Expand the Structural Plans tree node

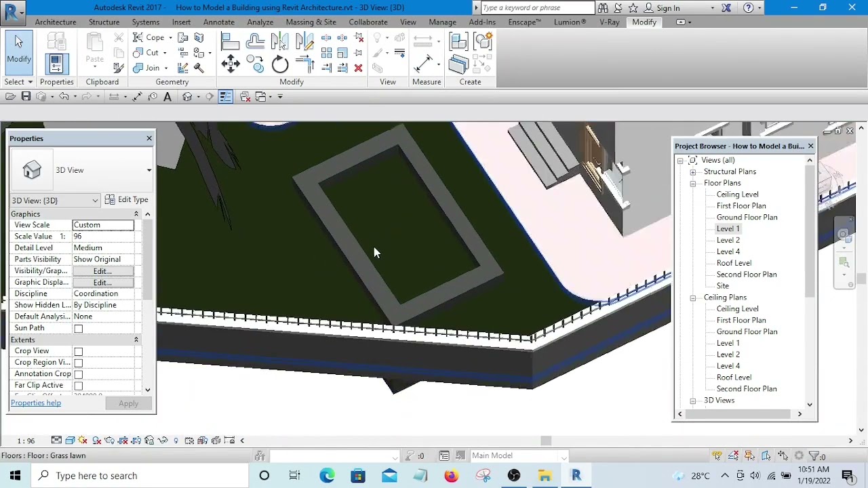tap(693, 172)
